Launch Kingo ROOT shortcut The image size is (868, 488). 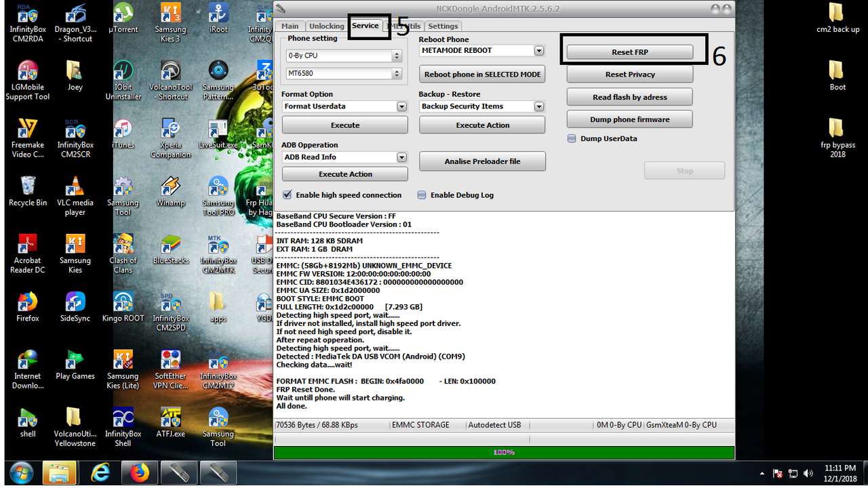tap(123, 306)
